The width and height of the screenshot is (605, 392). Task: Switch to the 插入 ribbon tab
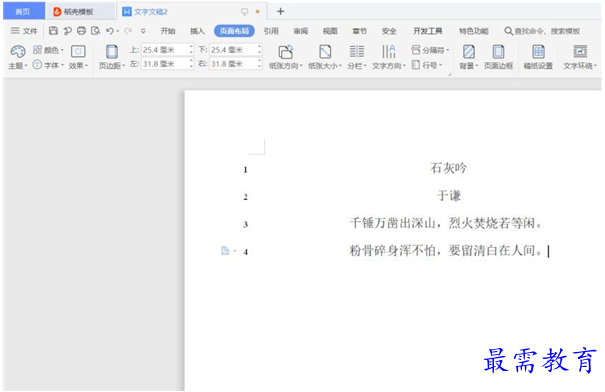pos(197,31)
